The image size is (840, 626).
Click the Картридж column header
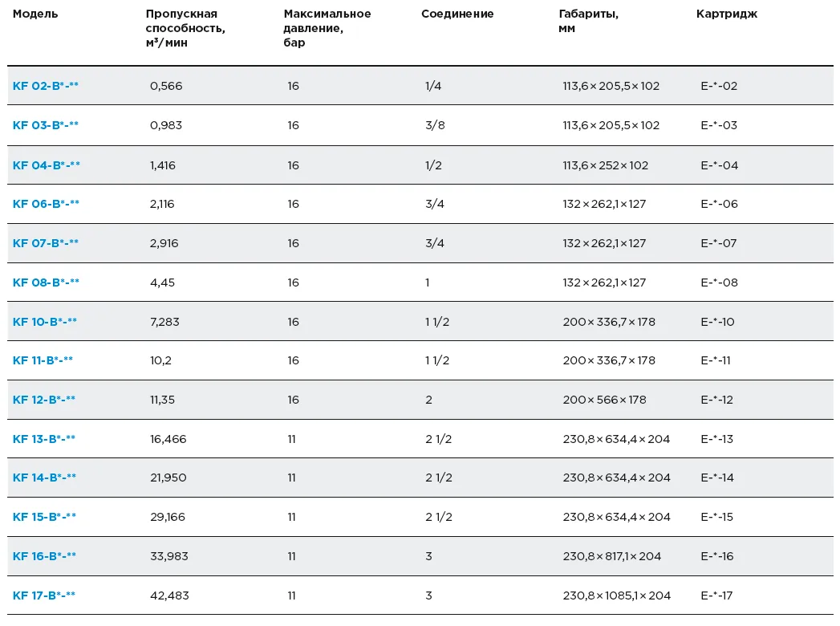[x=726, y=14]
